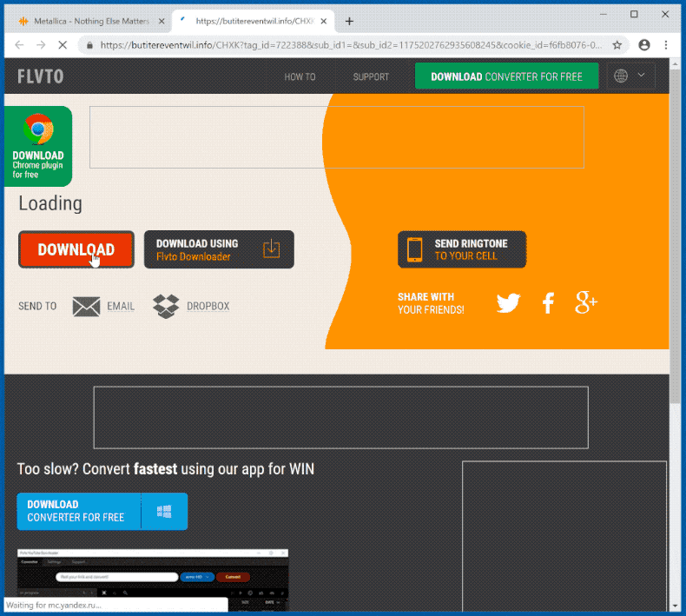Click blue Download Converter For Free button
Image resolution: width=686 pixels, height=616 pixels.
[x=102, y=512]
